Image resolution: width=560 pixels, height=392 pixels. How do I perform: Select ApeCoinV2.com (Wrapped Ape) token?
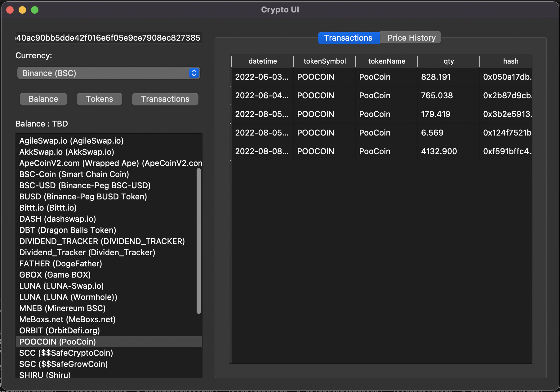pos(109,163)
